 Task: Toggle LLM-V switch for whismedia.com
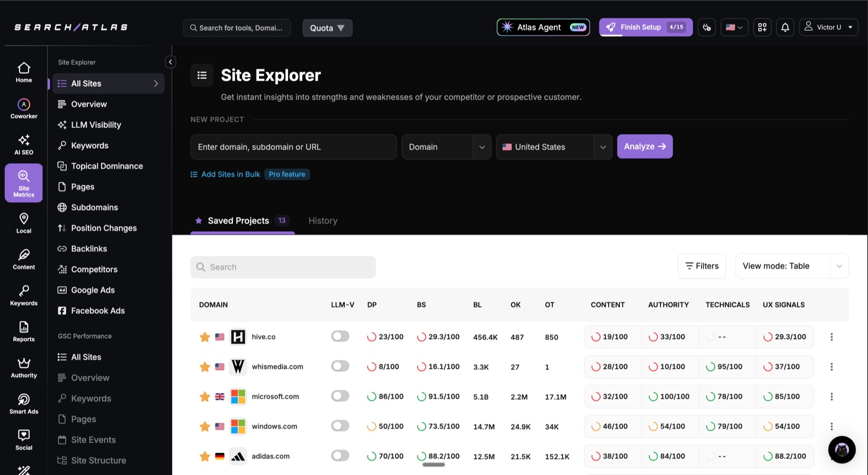(340, 366)
